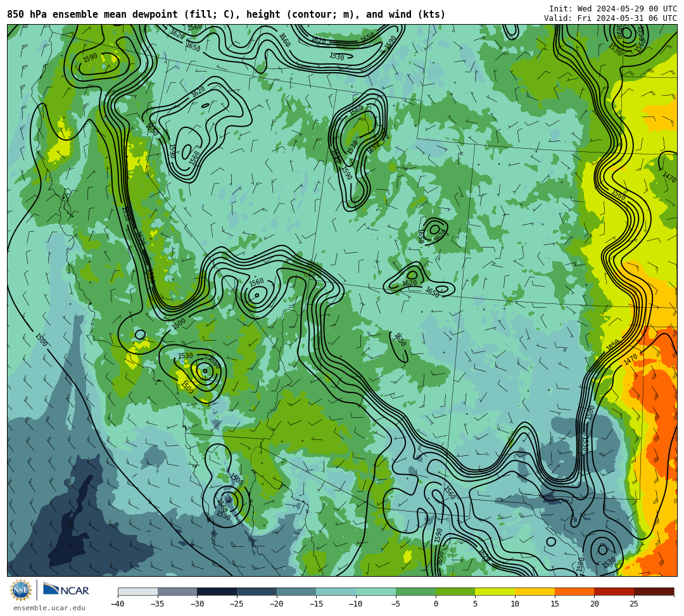Click the colorbar tick label '20'
The width and height of the screenshot is (684, 616).
pos(595,604)
